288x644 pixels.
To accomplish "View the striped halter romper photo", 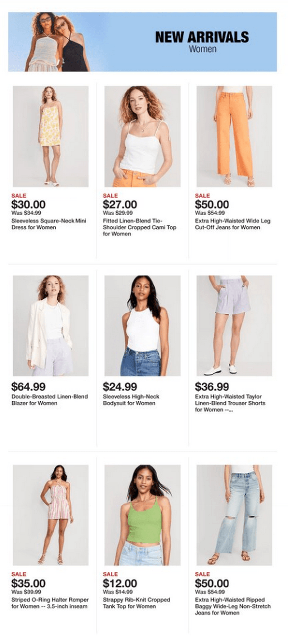I will coord(51,515).
